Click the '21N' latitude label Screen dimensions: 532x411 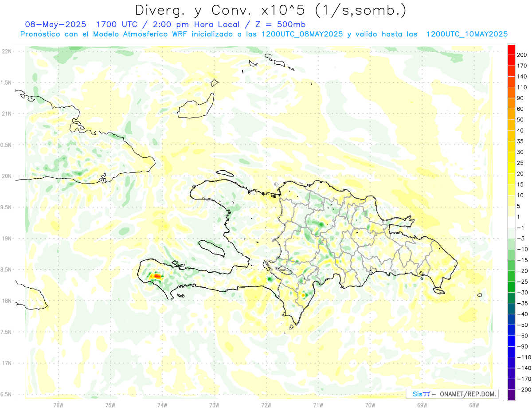tap(6, 114)
